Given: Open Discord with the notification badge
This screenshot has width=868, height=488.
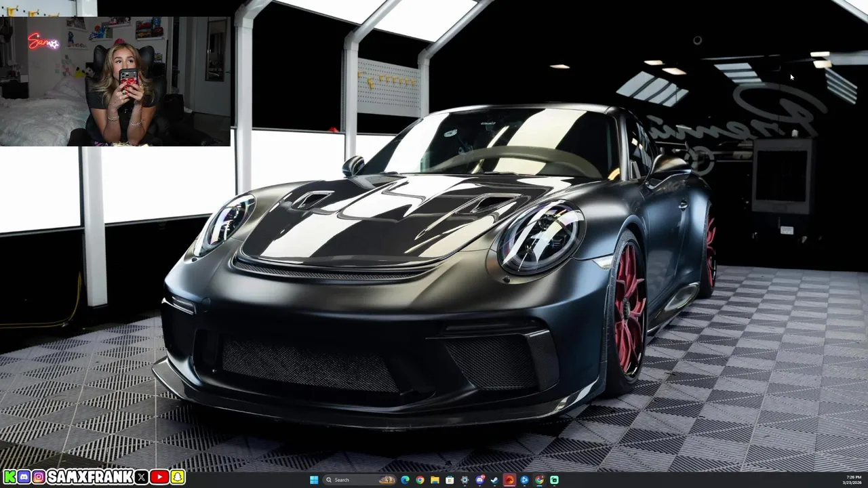Looking at the screenshot, I should (480, 480).
